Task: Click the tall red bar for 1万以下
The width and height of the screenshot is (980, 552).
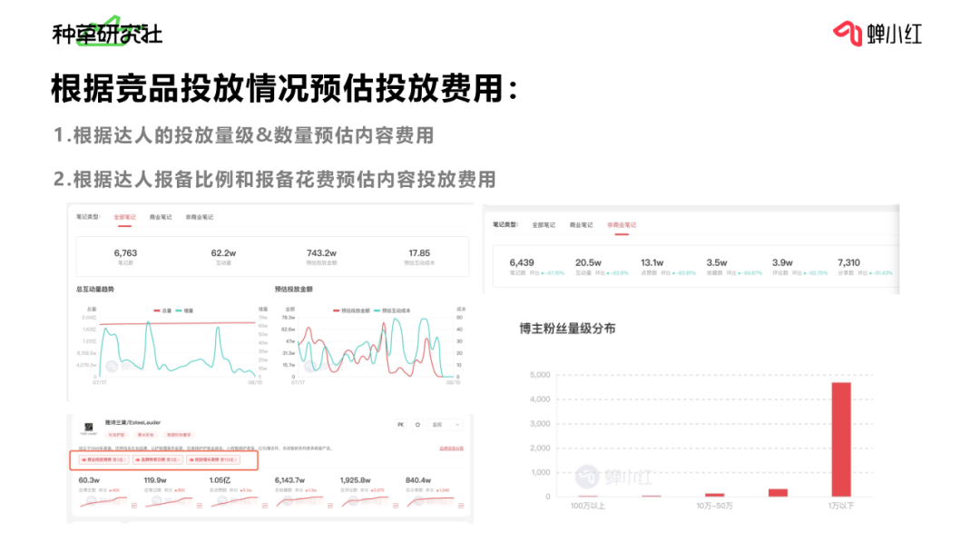Action: (x=841, y=439)
